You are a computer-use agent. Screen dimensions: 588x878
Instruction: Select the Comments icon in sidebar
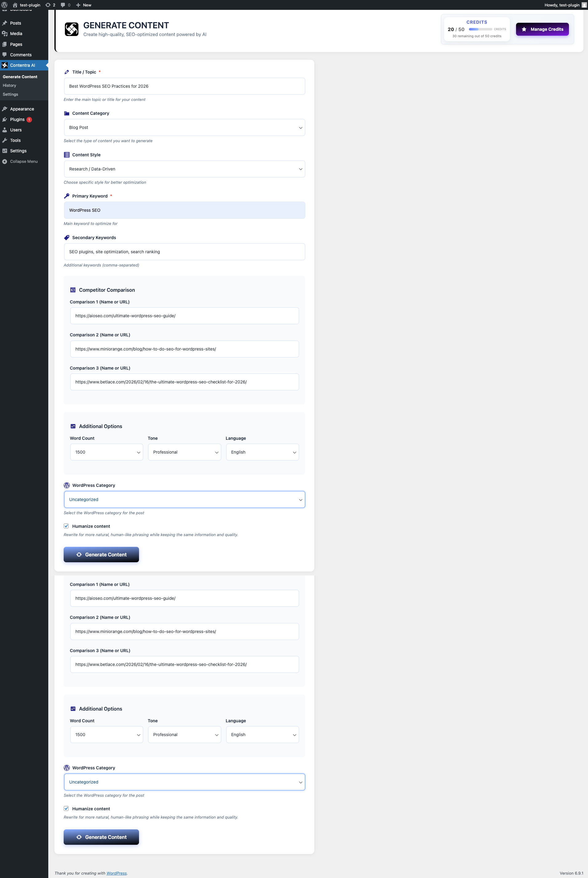click(x=5, y=55)
